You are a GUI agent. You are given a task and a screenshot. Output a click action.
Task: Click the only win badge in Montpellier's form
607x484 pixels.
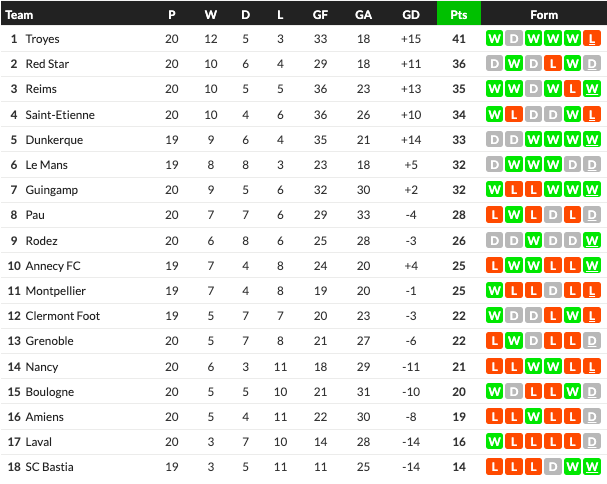(x=494, y=291)
